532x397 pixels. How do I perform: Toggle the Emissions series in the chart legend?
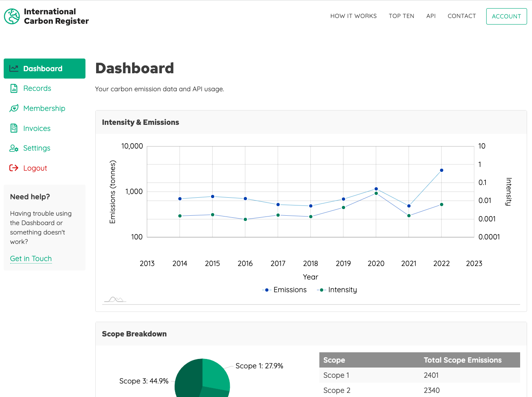coord(290,290)
